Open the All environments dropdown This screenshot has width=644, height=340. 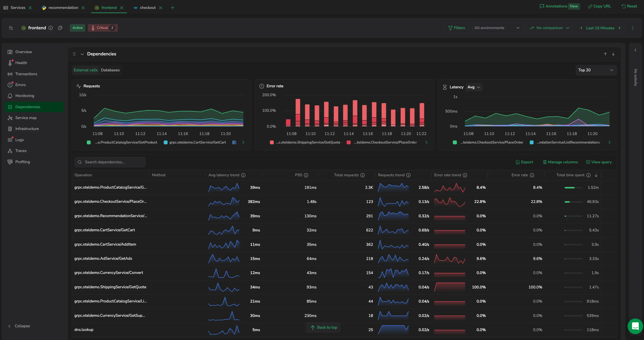[497, 28]
